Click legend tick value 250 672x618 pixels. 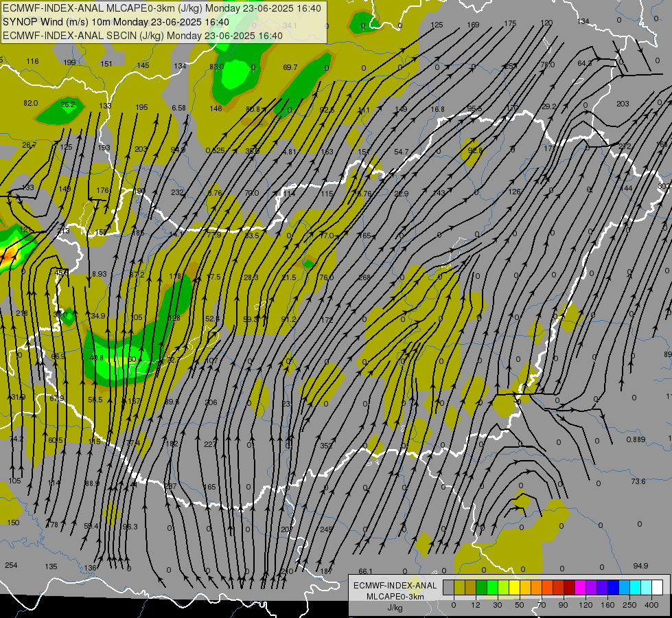(x=629, y=605)
